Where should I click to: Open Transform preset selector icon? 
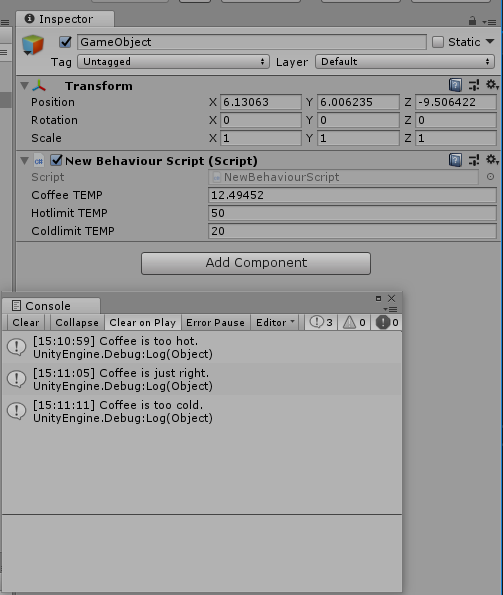pos(474,85)
